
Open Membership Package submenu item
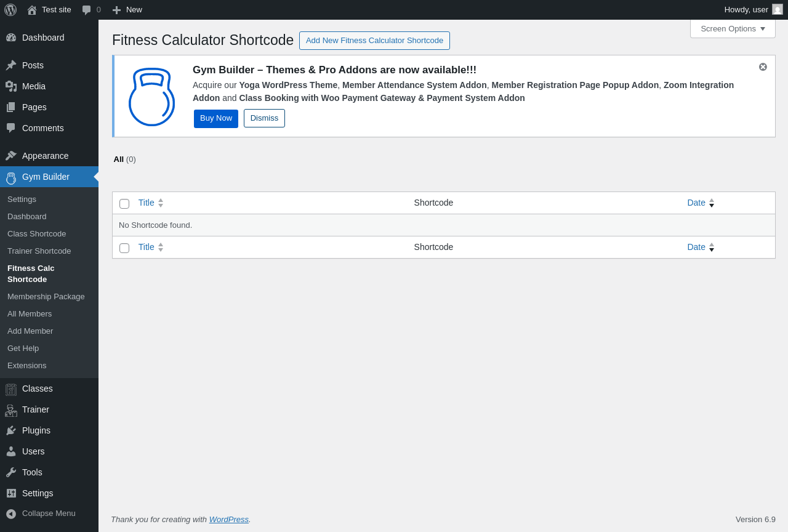click(x=46, y=297)
